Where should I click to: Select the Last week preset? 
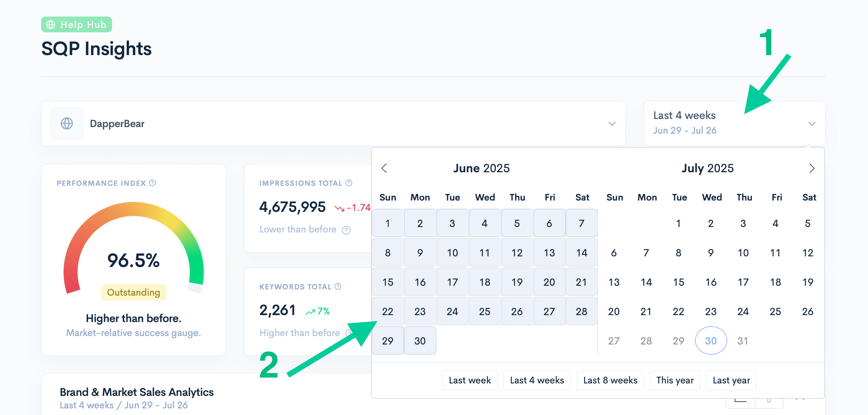[x=470, y=380]
